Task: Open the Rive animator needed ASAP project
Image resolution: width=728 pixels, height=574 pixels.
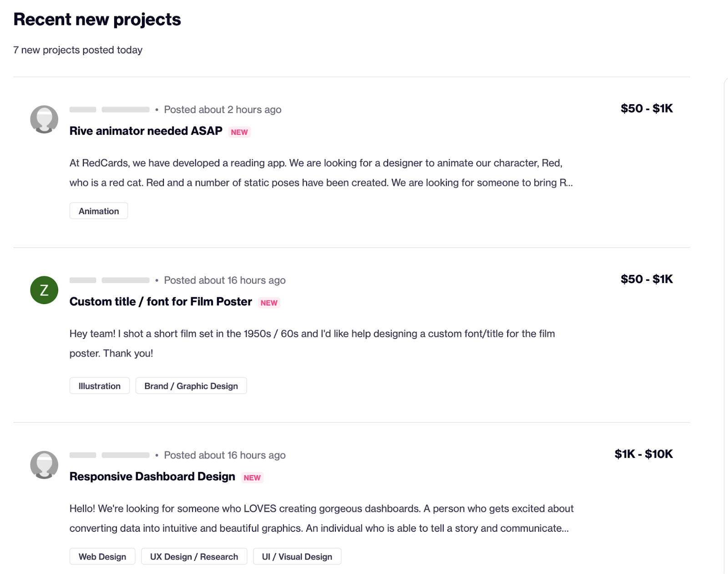Action: click(146, 131)
